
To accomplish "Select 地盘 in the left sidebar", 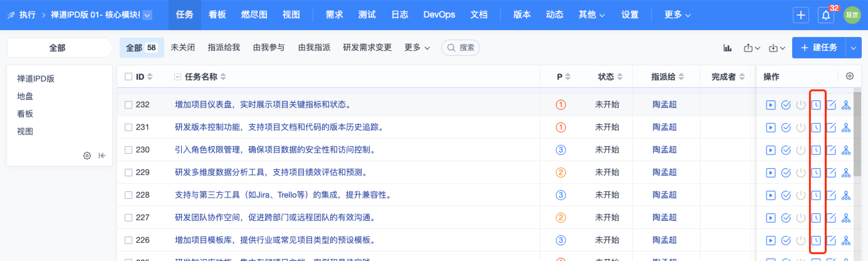I will pos(25,96).
